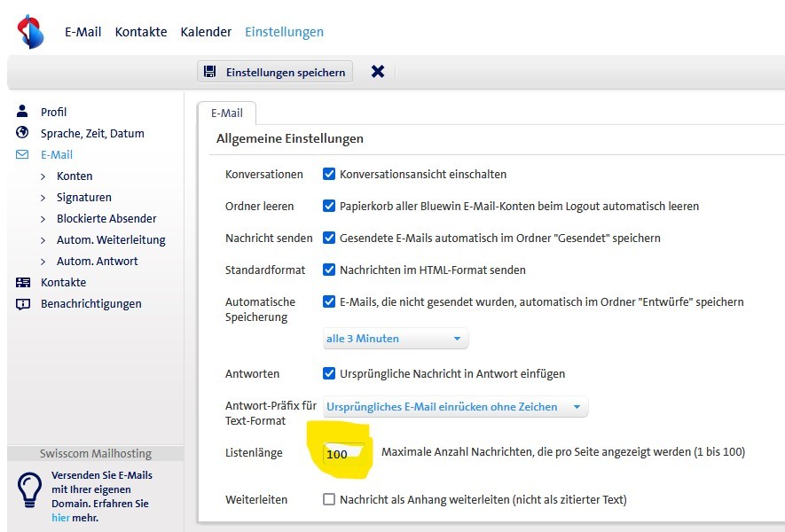
Task: Click the highlighted Listenlänge input field
Action: click(343, 452)
